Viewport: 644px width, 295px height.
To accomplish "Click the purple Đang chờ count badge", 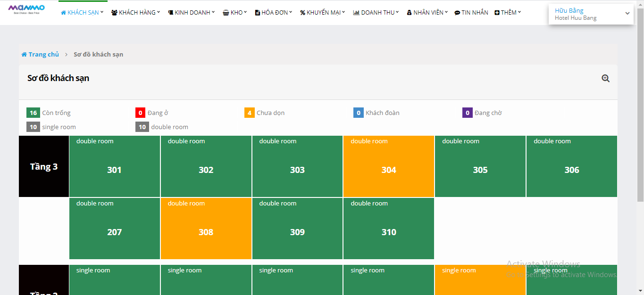I will (x=468, y=113).
